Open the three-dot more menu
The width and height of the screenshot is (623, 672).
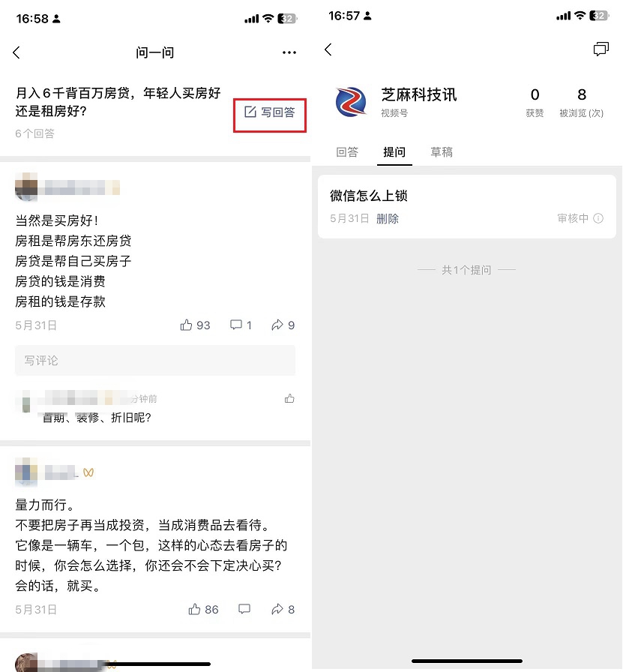point(289,52)
